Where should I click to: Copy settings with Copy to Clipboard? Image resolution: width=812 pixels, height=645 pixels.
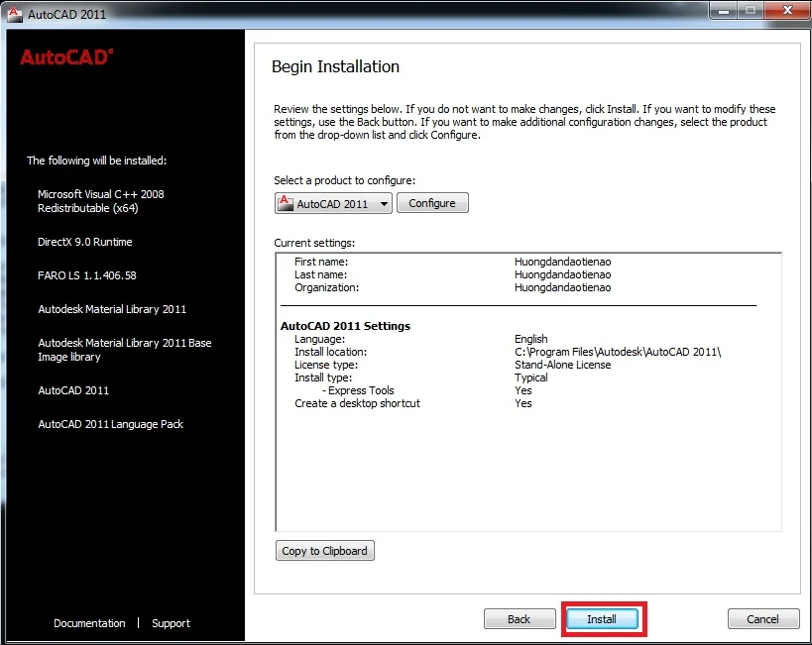pyautogui.click(x=324, y=551)
